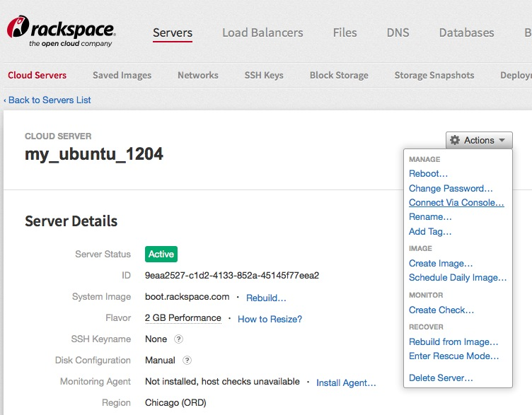Go back to Servers List
532x415 pixels.
47,100
